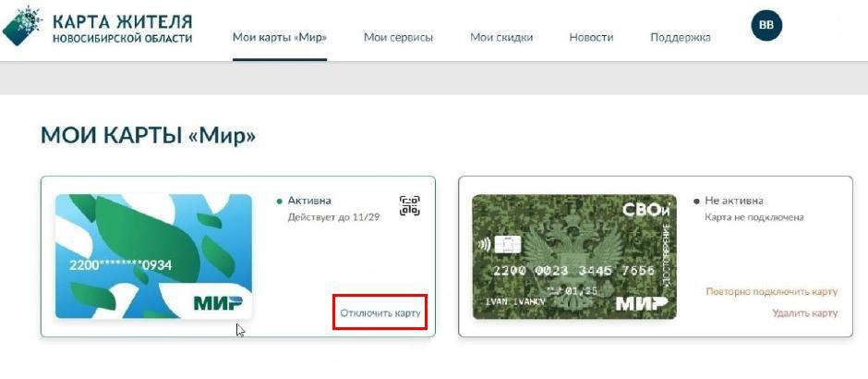Click Повторно подключить карту link

[x=772, y=291]
